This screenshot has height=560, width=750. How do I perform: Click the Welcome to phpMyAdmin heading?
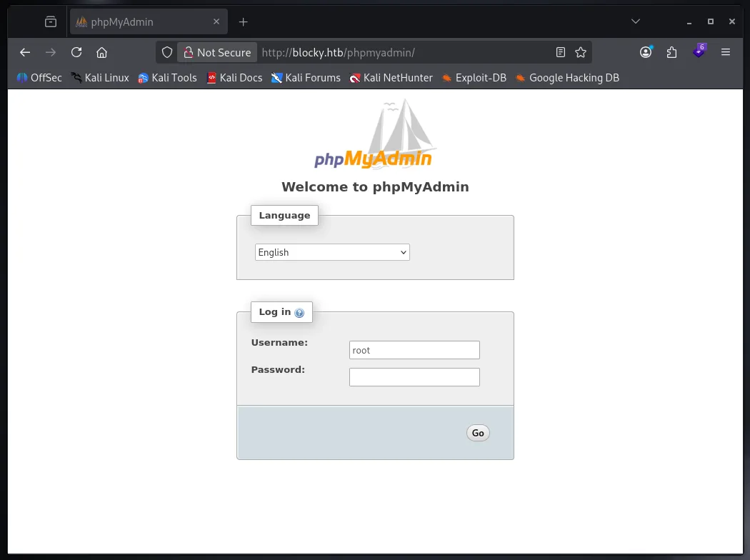coord(375,187)
